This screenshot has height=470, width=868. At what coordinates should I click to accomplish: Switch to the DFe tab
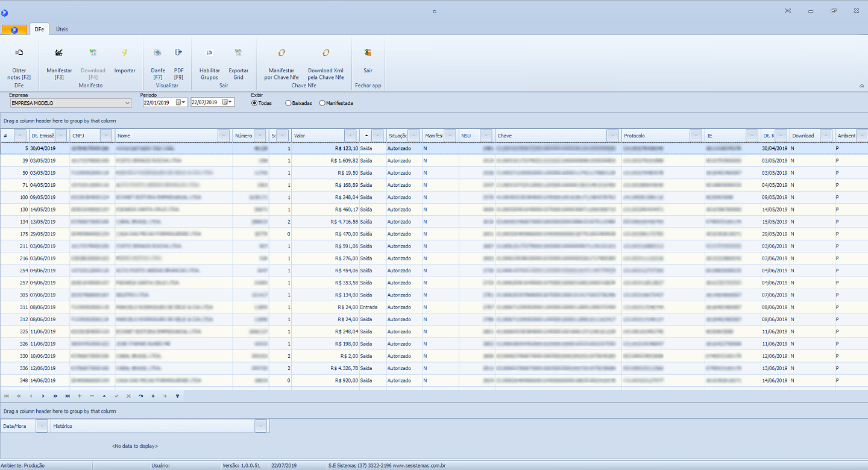[x=39, y=29]
